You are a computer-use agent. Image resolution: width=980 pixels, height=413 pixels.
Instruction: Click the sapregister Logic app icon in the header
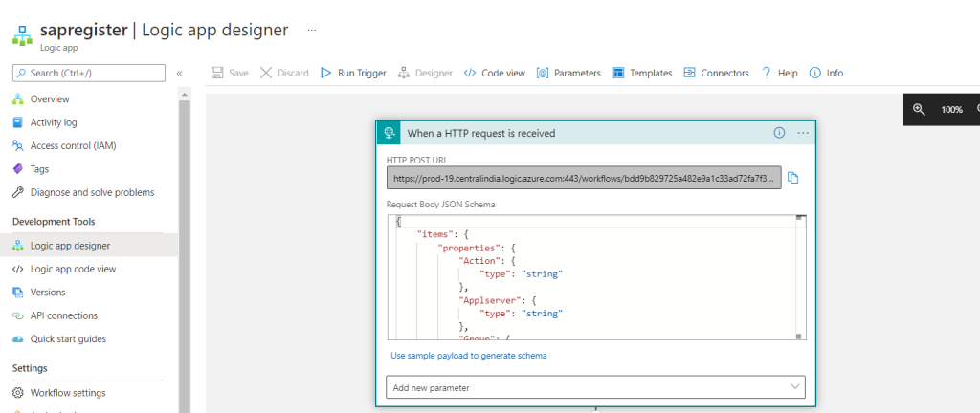(x=23, y=35)
